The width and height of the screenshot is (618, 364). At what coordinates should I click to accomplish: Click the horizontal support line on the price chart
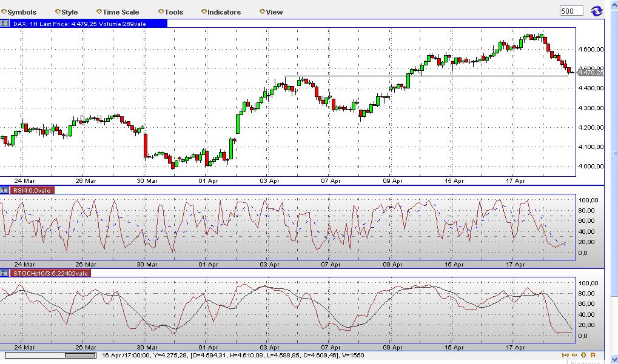(426, 76)
